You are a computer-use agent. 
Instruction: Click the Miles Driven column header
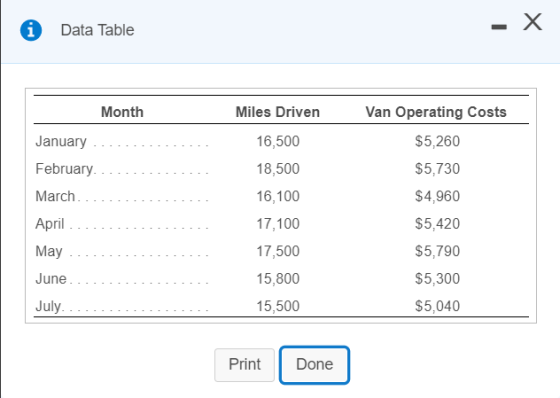278,112
